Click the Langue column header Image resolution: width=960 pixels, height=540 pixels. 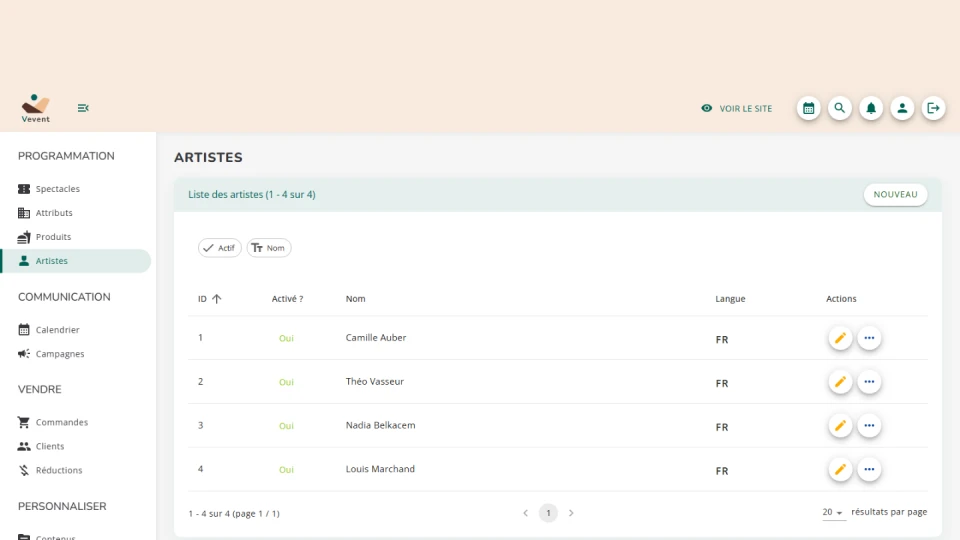tap(730, 299)
